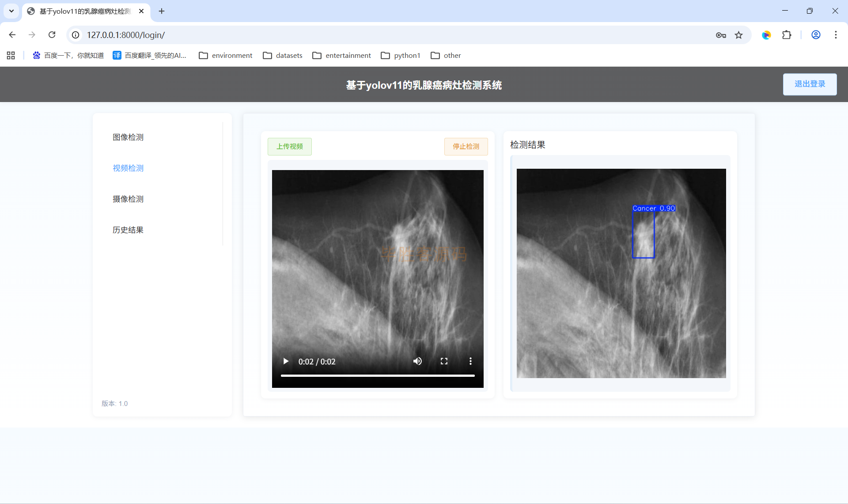This screenshot has width=848, height=504.
Task: Mute the video volume icon
Action: [x=417, y=361]
